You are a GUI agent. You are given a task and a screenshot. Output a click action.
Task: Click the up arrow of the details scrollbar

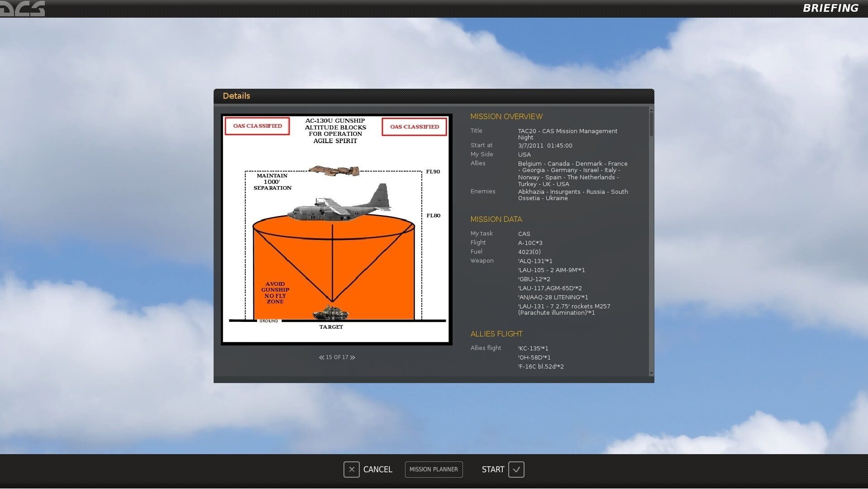coord(651,110)
